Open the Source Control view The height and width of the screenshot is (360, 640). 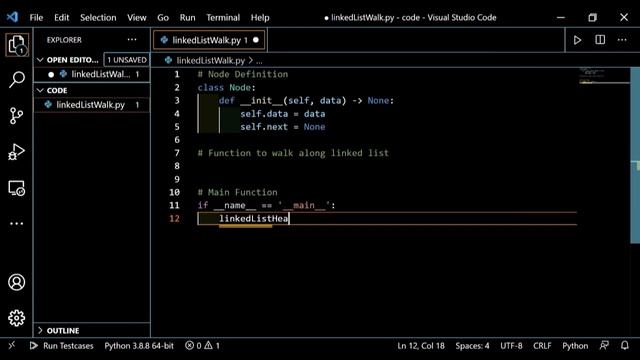[17, 116]
